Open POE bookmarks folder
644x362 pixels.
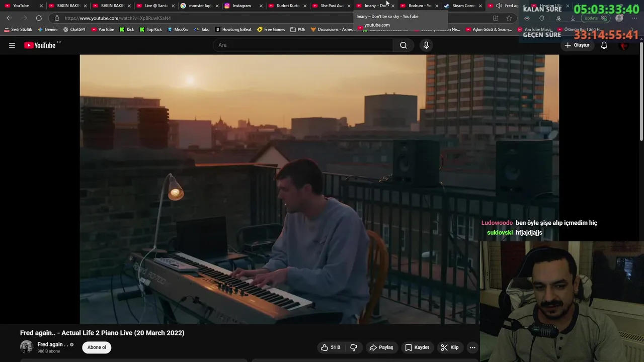(298, 29)
